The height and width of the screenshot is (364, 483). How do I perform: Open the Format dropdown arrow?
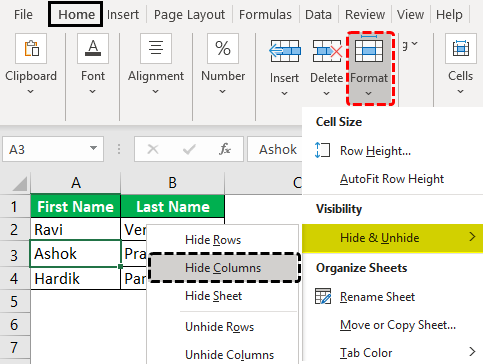[369, 93]
